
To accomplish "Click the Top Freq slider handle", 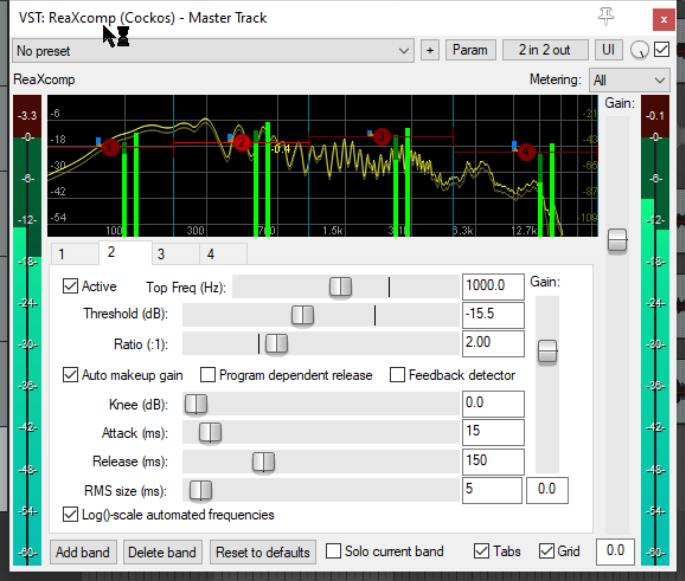I will click(x=340, y=287).
